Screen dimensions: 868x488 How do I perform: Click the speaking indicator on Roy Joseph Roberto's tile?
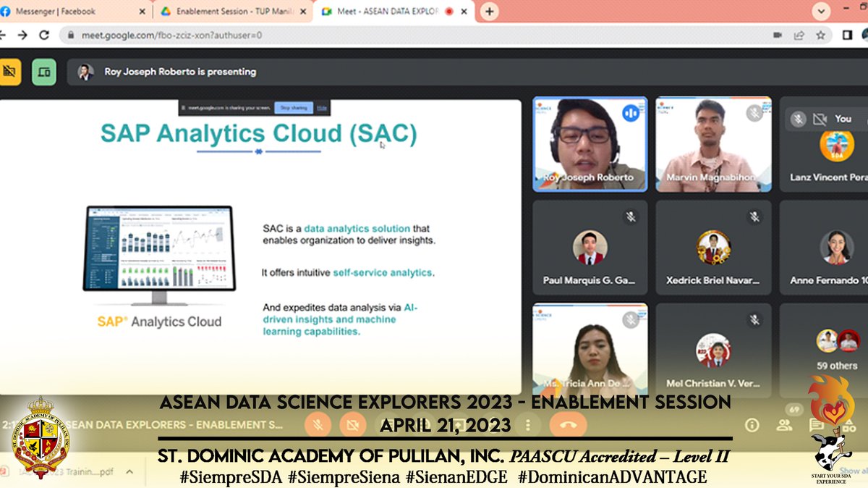(630, 112)
